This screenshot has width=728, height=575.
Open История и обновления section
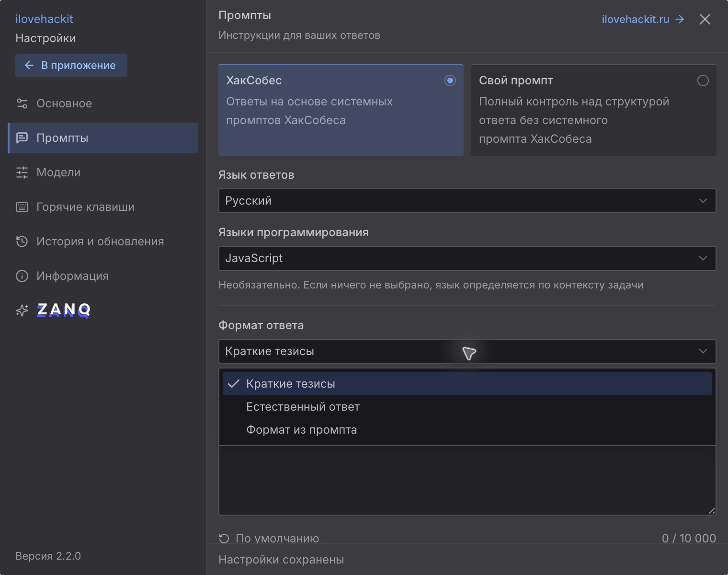(103, 241)
